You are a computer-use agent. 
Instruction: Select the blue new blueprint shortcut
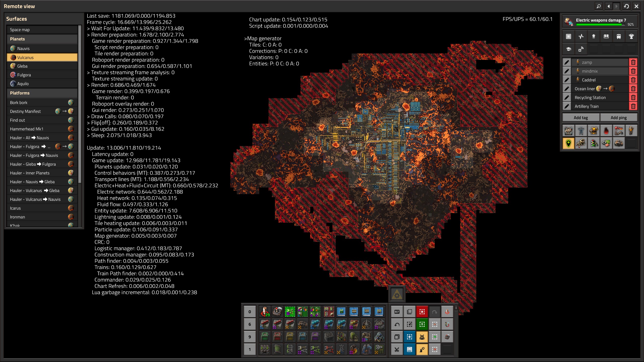[409, 337]
